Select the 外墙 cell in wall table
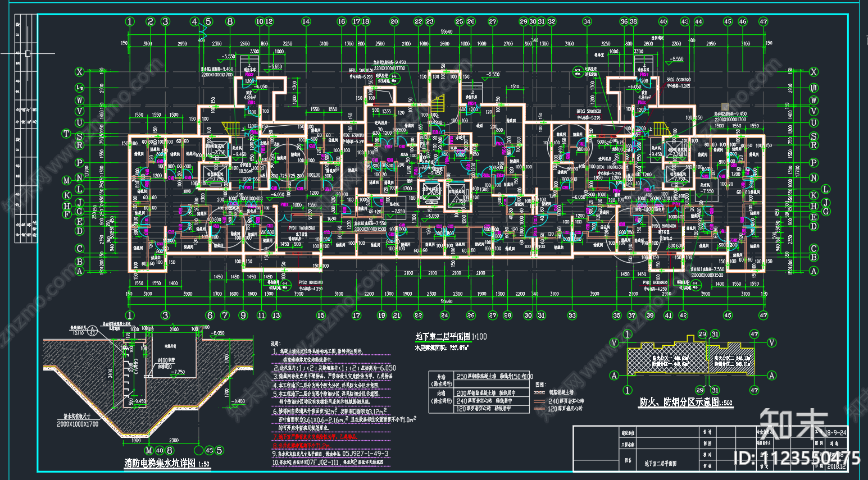Viewport: 868px width, 480px height. (x=442, y=380)
